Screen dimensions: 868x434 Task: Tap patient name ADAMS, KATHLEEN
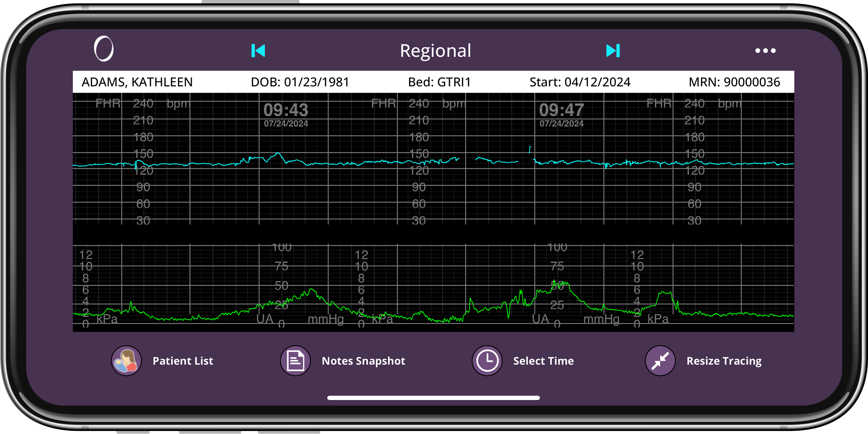(137, 82)
